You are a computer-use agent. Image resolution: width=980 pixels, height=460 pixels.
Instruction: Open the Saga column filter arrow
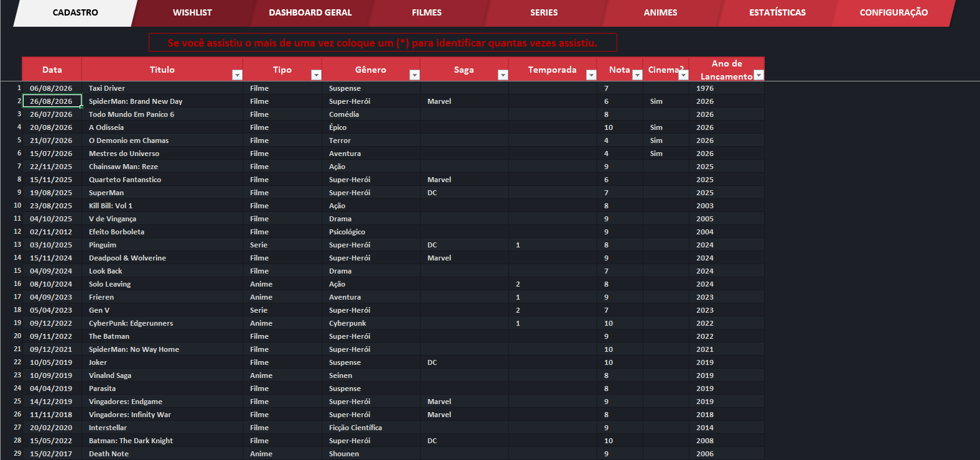(x=503, y=75)
